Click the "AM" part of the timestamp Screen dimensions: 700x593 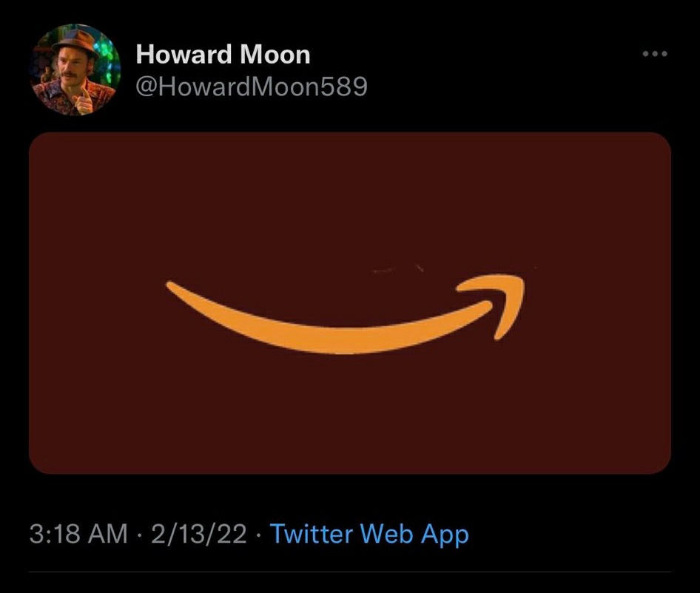107,534
